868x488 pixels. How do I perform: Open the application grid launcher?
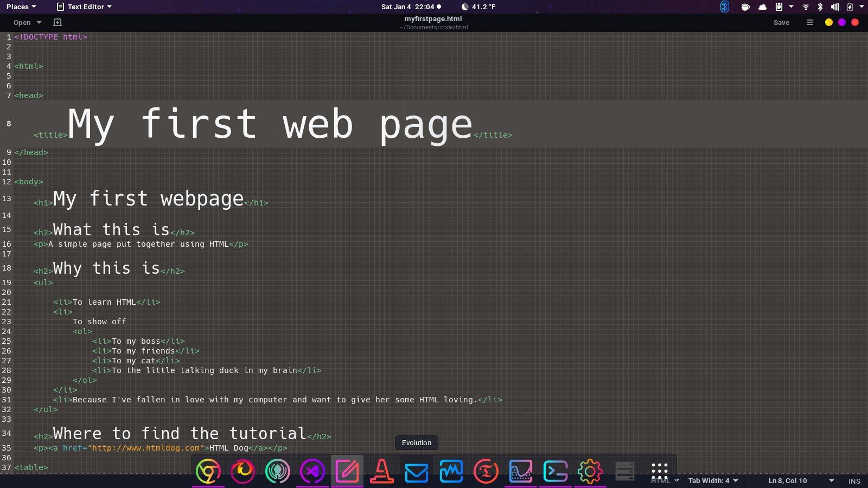[x=659, y=471]
